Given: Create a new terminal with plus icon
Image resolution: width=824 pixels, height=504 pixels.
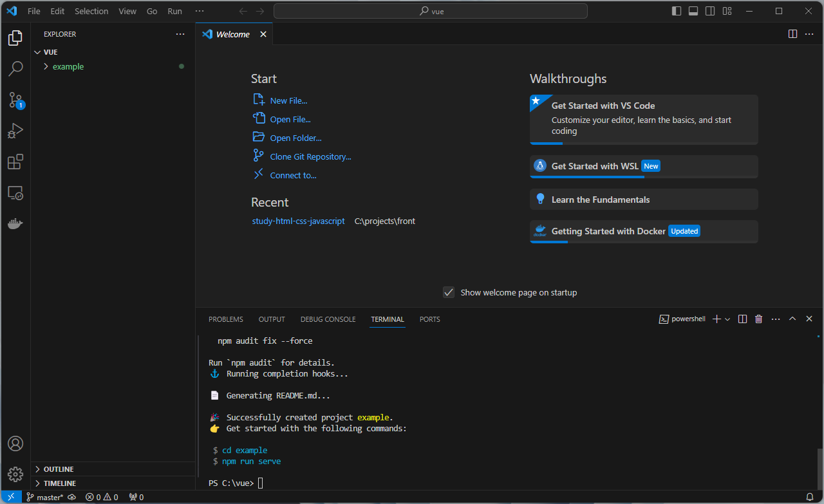Looking at the screenshot, I should (x=716, y=319).
